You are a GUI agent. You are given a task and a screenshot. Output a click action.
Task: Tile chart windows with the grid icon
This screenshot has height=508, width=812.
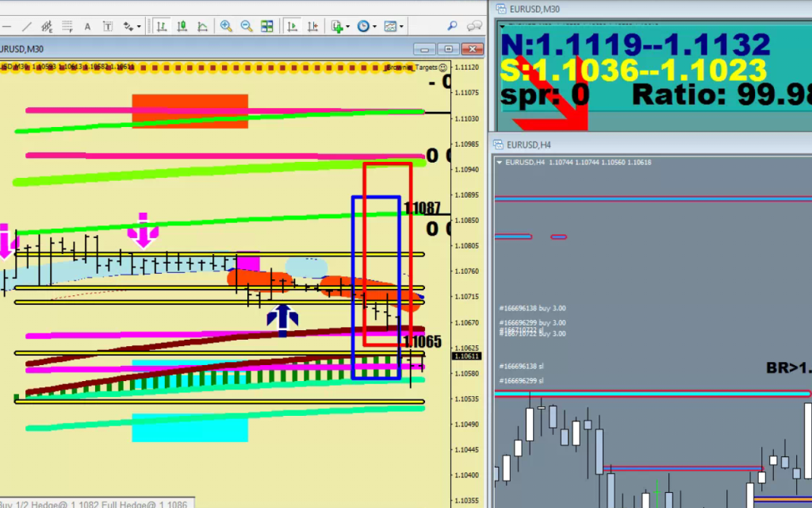point(267,26)
